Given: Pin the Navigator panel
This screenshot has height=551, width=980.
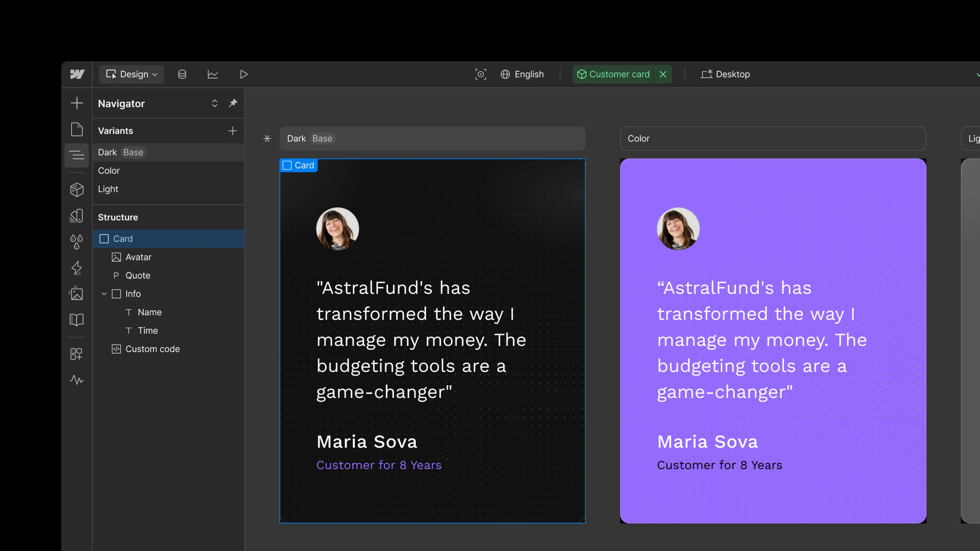Looking at the screenshot, I should click(233, 103).
